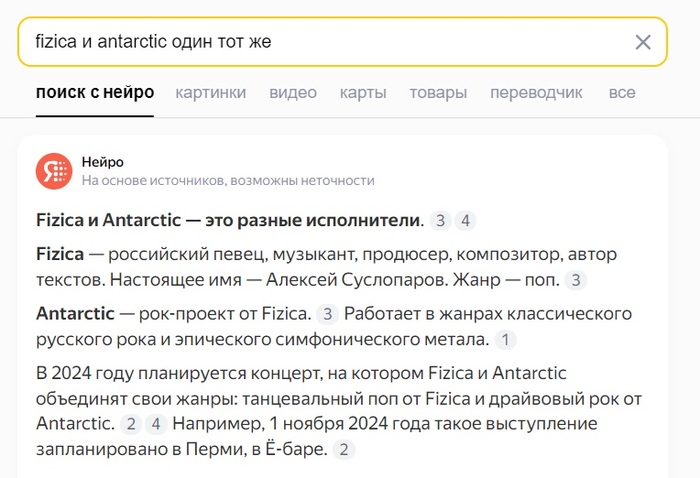Open the "товары" tab
Image resolution: width=700 pixels, height=478 pixels.
pos(438,93)
